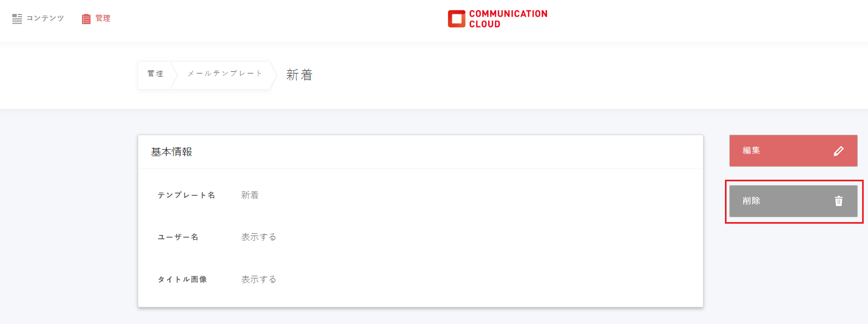Select the 管理 menu text in header
Image resolution: width=868 pixels, height=324 pixels.
[103, 18]
